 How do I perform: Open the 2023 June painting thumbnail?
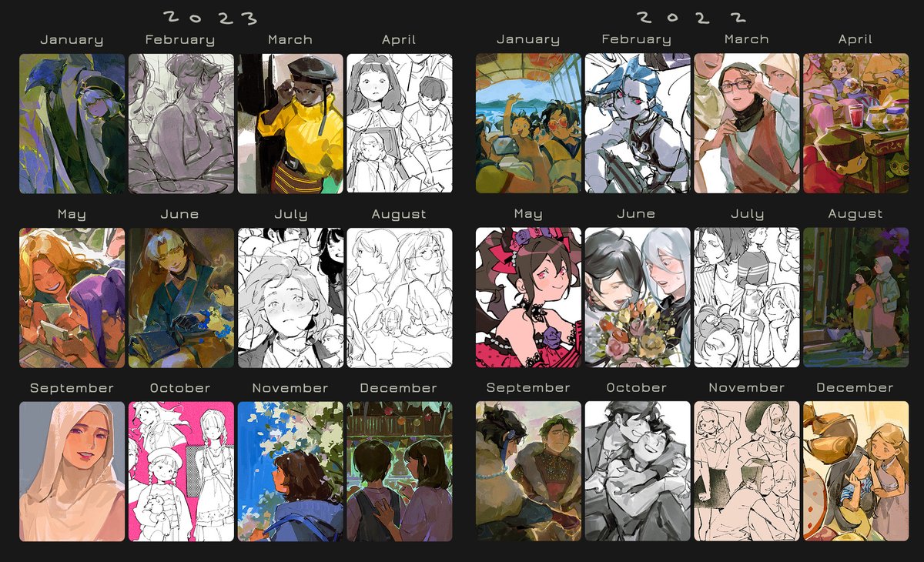[181, 298]
